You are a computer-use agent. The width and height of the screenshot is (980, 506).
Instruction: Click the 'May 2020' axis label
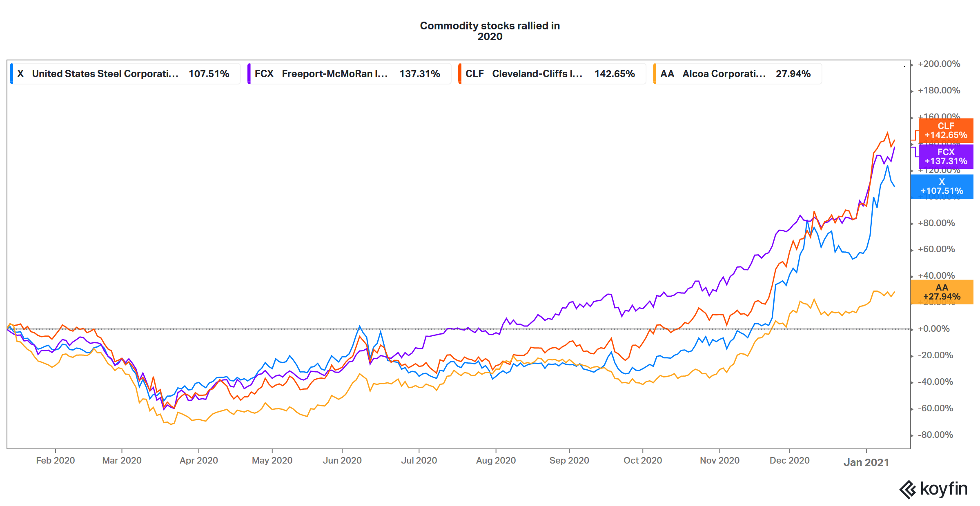pyautogui.click(x=272, y=460)
